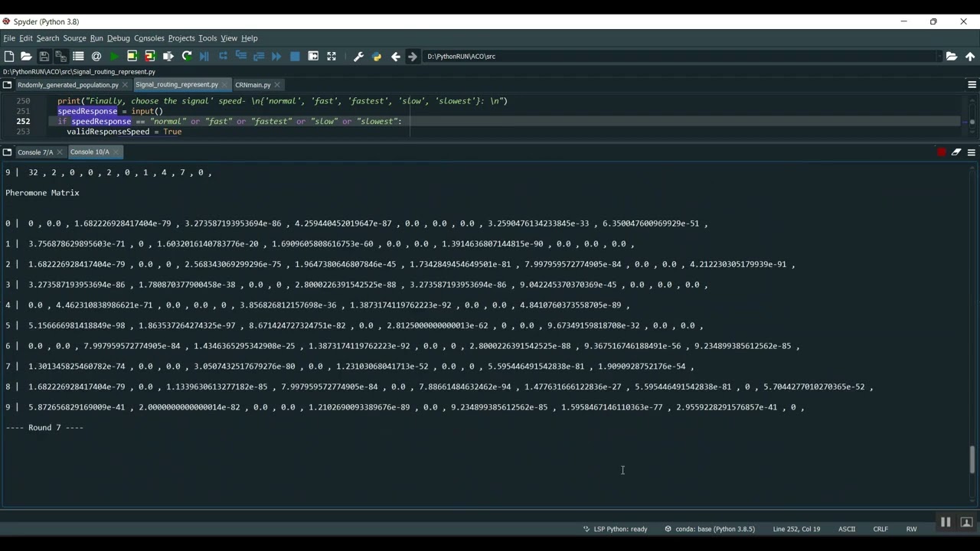Open the Projects menu
The height and width of the screenshot is (551, 980).
181,38
